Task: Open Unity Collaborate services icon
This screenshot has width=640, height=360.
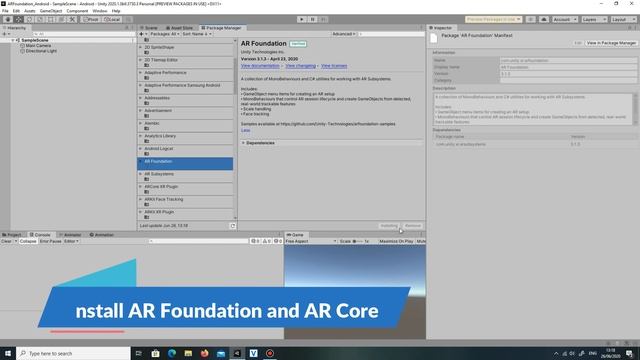Action: click(x=531, y=19)
